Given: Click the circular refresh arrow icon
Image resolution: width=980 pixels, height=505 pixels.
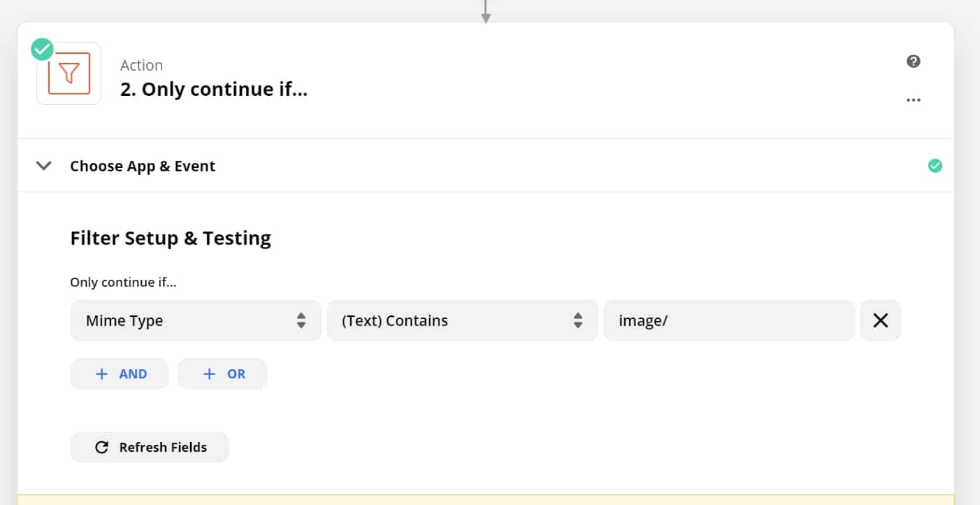Looking at the screenshot, I should 101,447.
